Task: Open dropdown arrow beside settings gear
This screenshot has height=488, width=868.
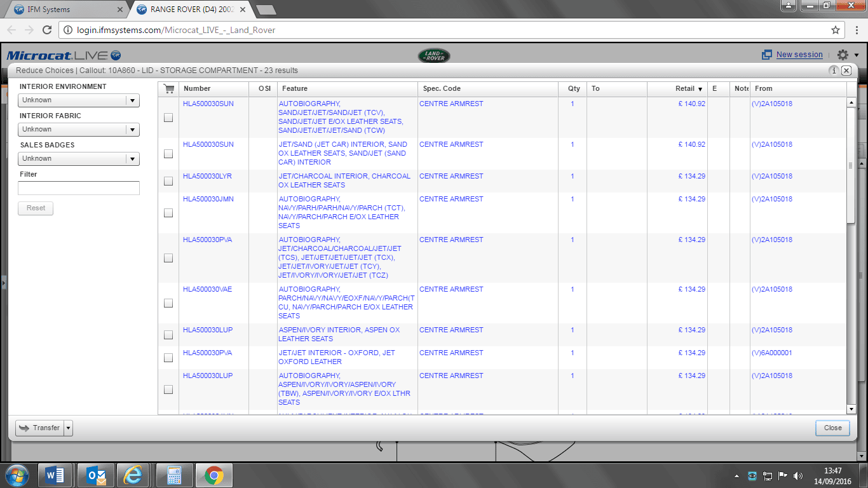Action: pos(857,55)
